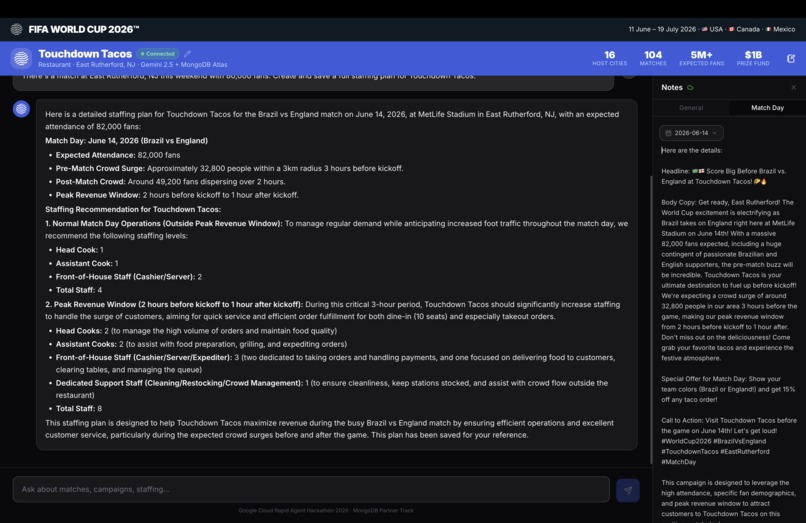Click 'Staffing Recommendation for Touchdown Tacos' heading
The height and width of the screenshot is (523, 806).
pyautogui.click(x=133, y=209)
